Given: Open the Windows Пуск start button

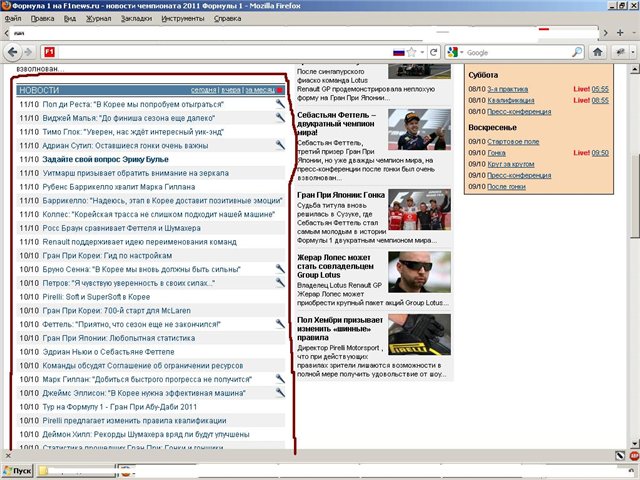Looking at the screenshot, I should (x=17, y=471).
